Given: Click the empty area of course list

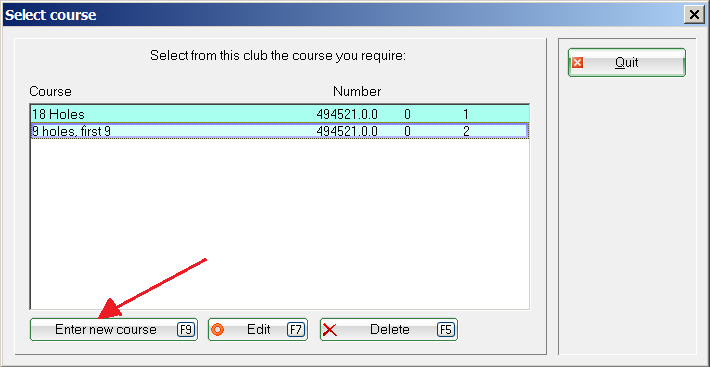Looking at the screenshot, I should click(279, 224).
